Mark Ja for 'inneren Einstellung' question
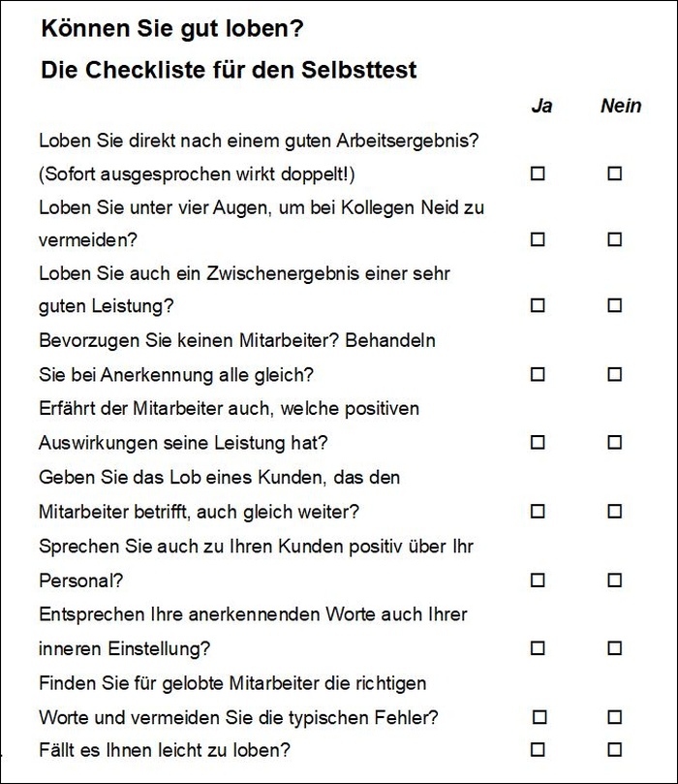678x784 pixels. [x=538, y=647]
